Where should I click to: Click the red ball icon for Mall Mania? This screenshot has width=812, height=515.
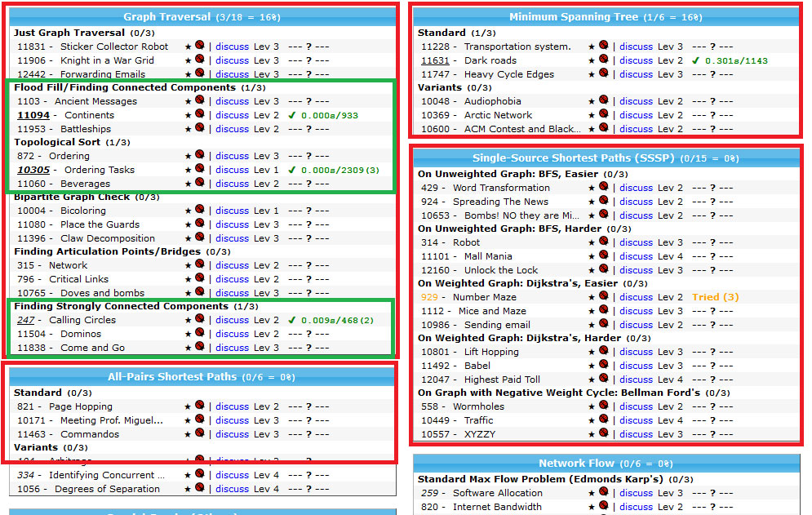click(604, 255)
